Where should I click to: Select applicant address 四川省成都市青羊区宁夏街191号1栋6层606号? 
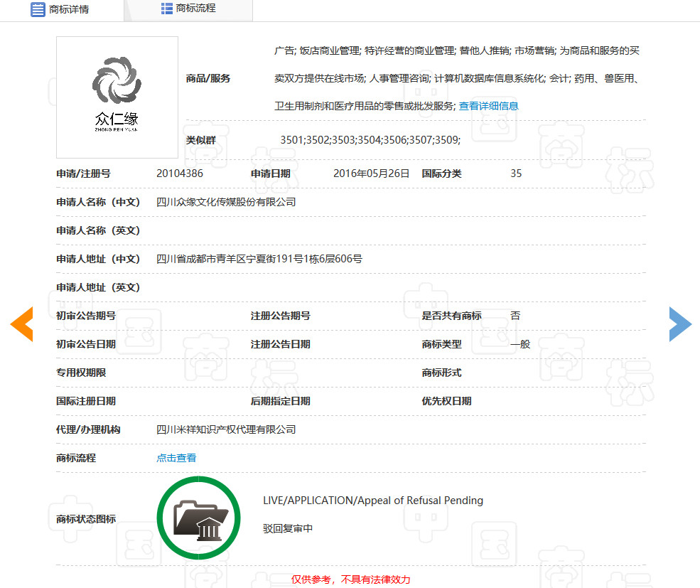pos(259,259)
